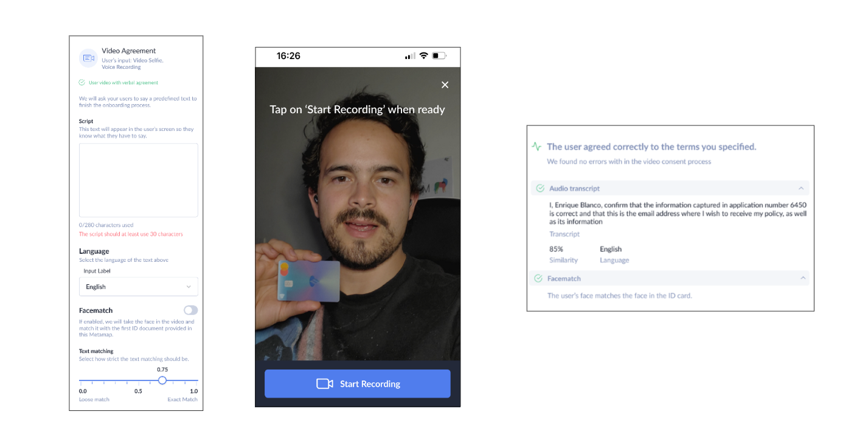The width and height of the screenshot is (868, 442).
Task: Collapse the Facematch result section
Action: pos(803,278)
